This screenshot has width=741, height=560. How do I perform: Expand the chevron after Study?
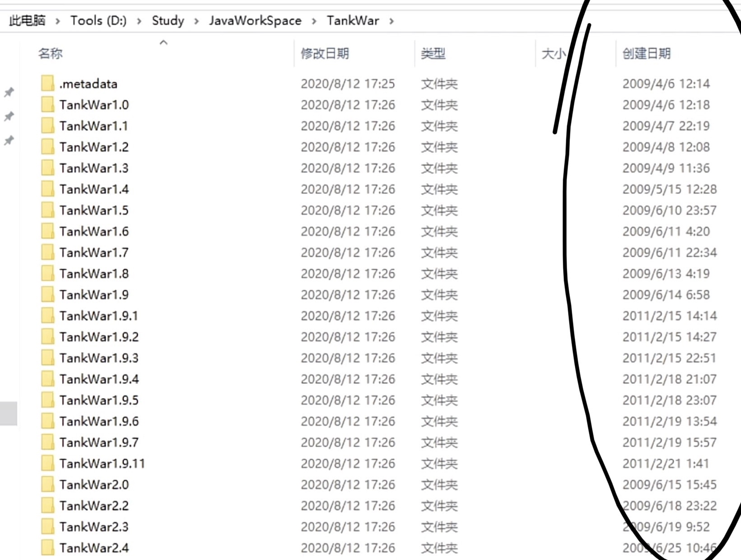(x=196, y=21)
